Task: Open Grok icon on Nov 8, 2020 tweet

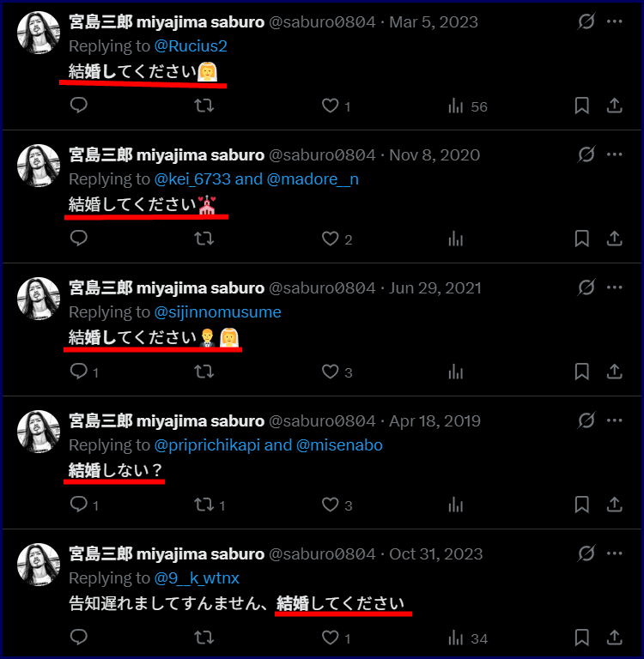Action: click(x=586, y=154)
